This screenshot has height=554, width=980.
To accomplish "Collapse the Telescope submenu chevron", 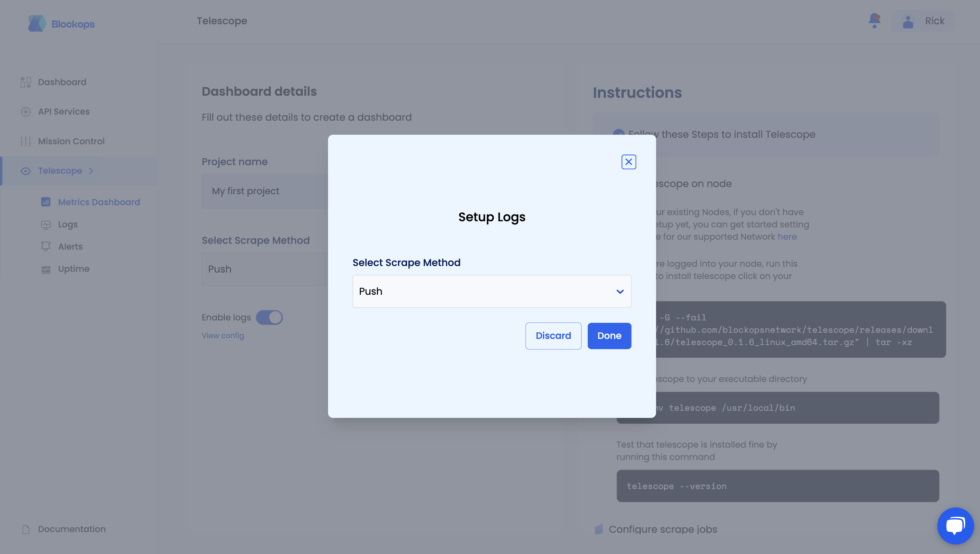I will coord(91,171).
